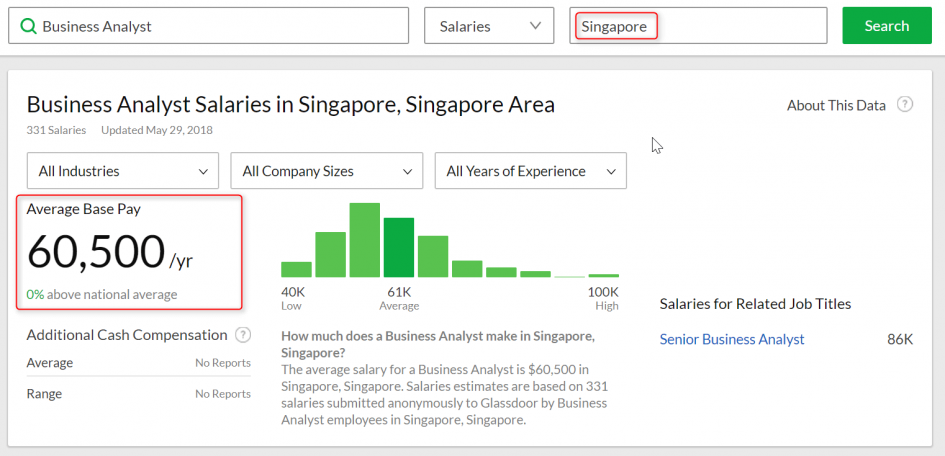Click the green Search button
The width and height of the screenshot is (945, 456).
[887, 26]
